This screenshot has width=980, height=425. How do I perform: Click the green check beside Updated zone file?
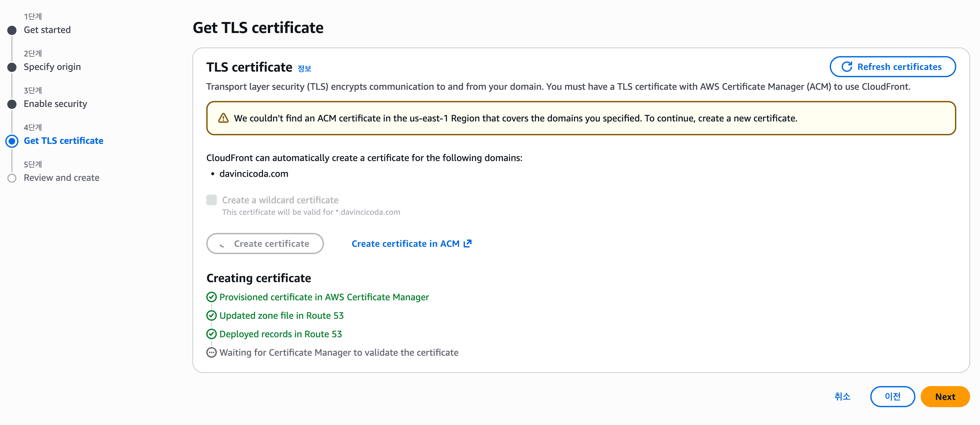[212, 315]
